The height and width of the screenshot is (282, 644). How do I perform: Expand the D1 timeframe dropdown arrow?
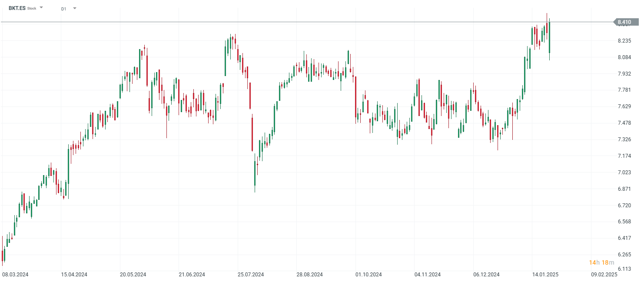[75, 8]
